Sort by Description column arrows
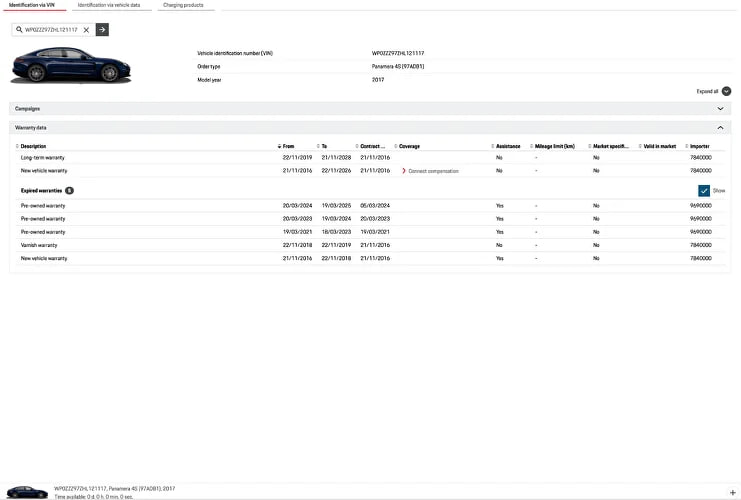 pos(17,146)
